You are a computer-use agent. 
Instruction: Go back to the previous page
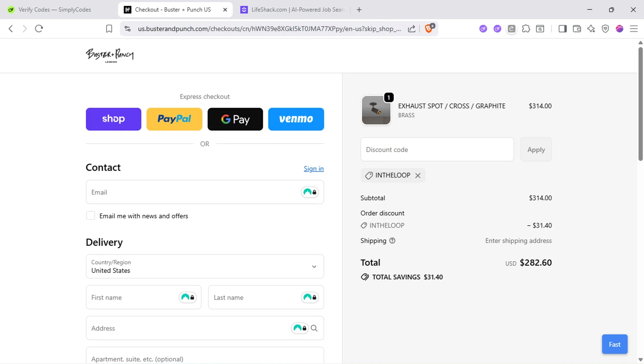[11, 29]
